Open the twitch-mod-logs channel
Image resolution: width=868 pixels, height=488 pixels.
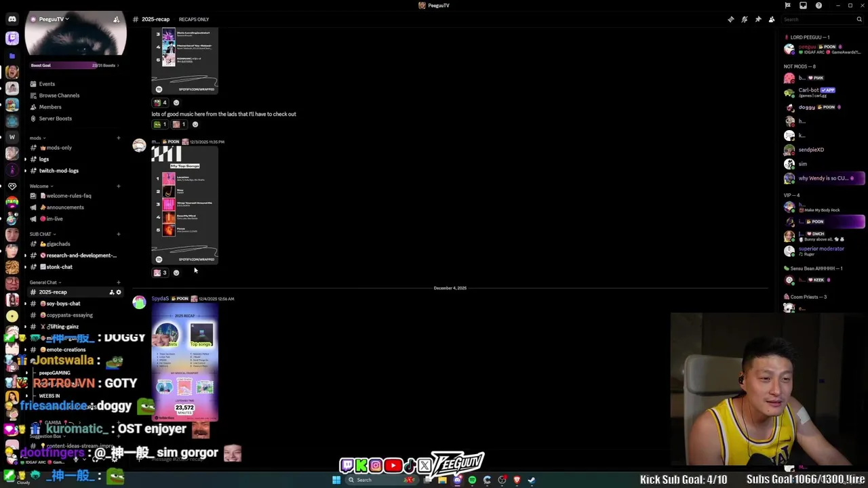[58, 171]
